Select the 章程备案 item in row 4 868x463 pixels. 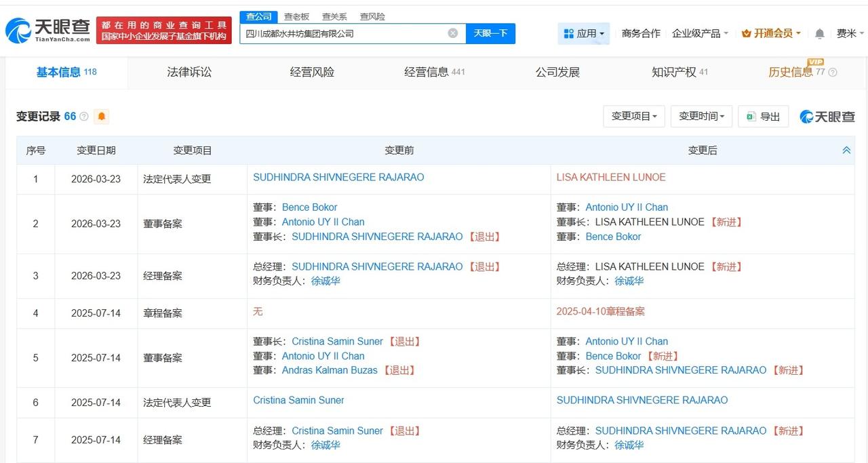tap(163, 313)
